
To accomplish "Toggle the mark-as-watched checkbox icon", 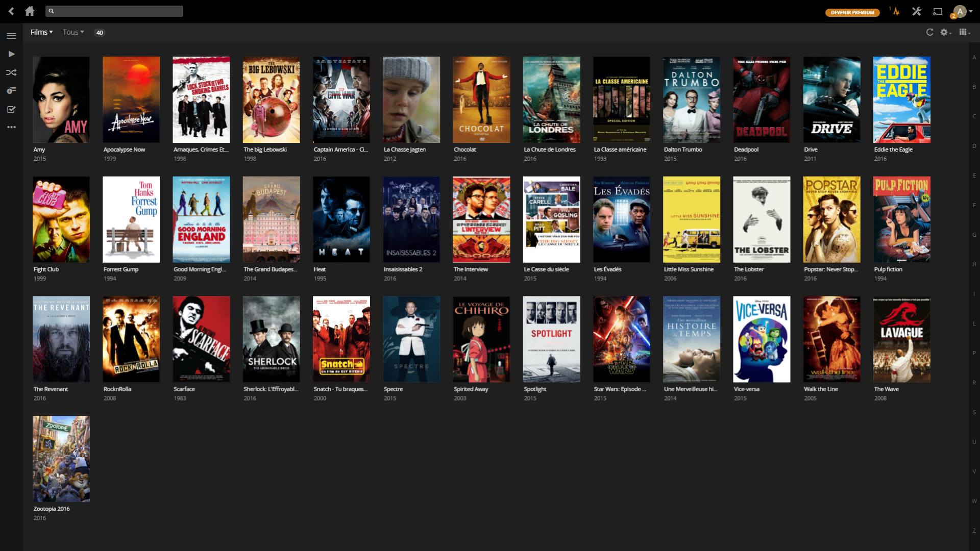I will coord(11,109).
